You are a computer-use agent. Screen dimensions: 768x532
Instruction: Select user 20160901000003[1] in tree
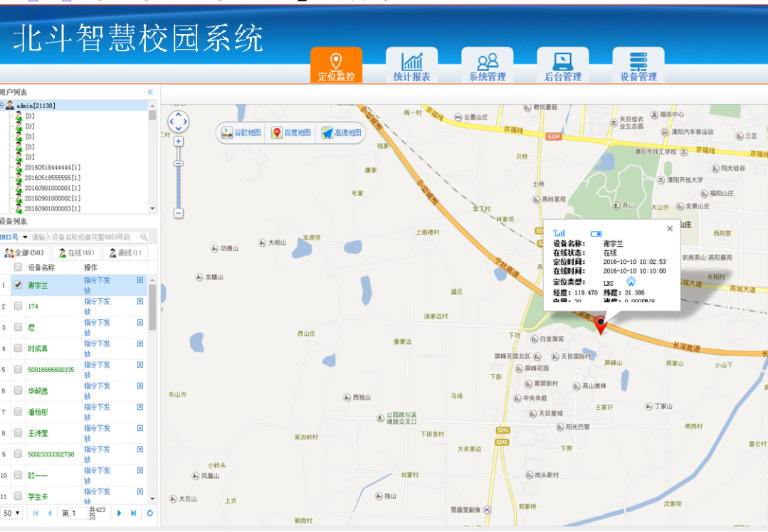(x=53, y=208)
